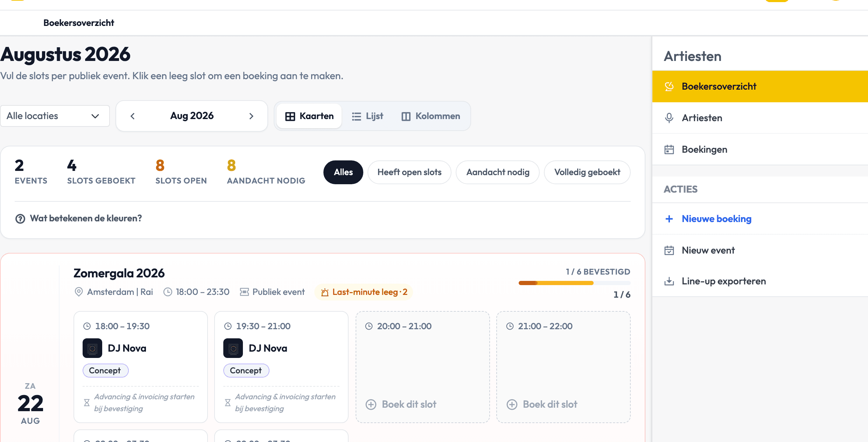Click the Kolommen columns icon
This screenshot has width=868, height=442.
point(406,116)
